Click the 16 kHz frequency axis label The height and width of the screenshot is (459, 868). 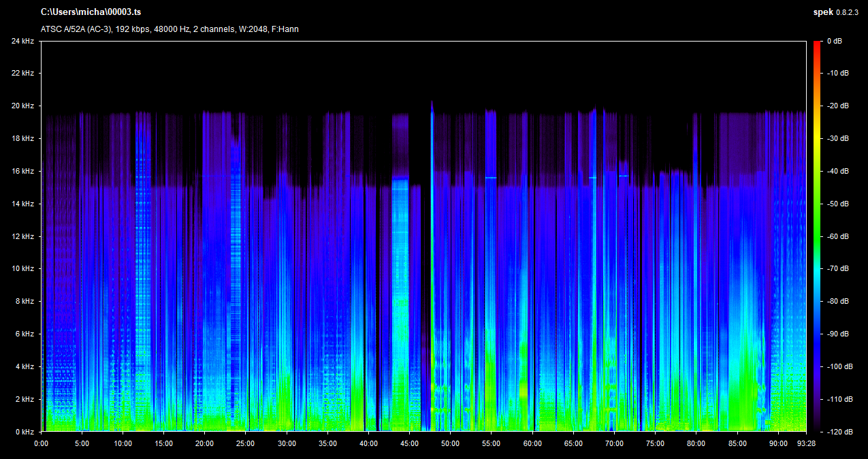[x=22, y=172]
